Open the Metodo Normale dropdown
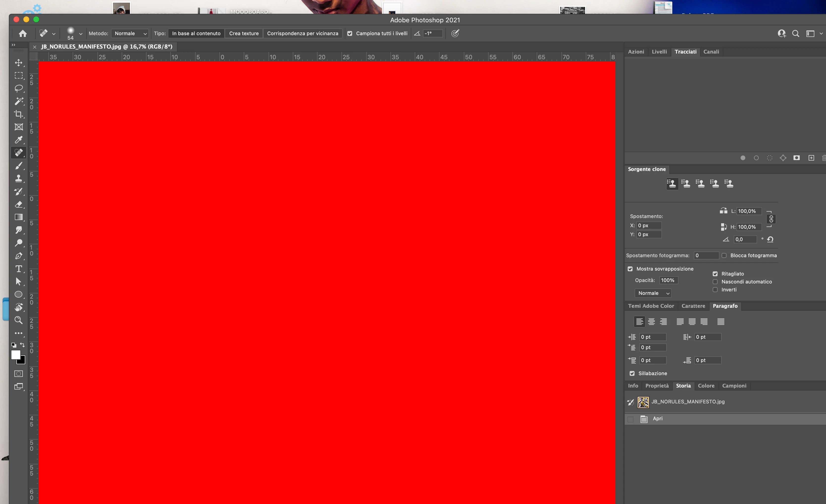The width and height of the screenshot is (826, 504). click(x=130, y=33)
